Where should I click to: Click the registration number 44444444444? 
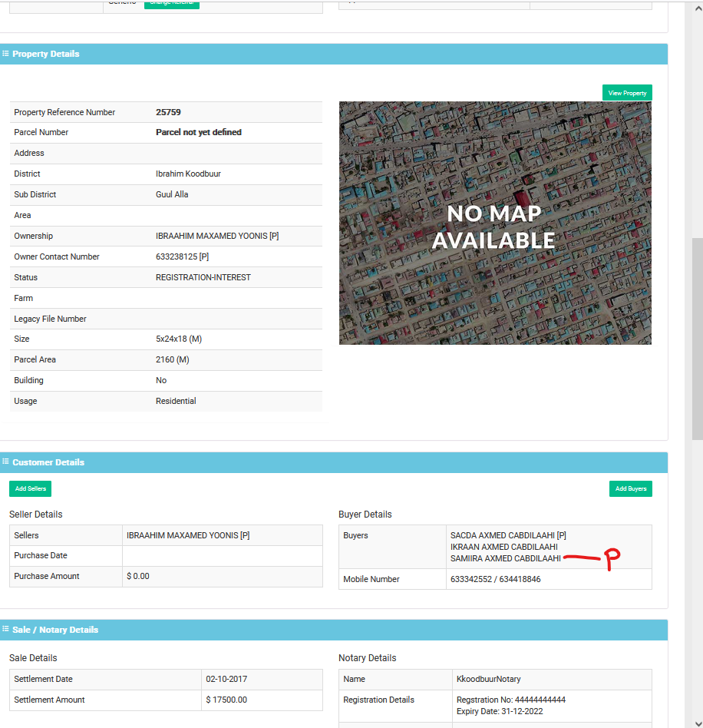click(x=540, y=700)
